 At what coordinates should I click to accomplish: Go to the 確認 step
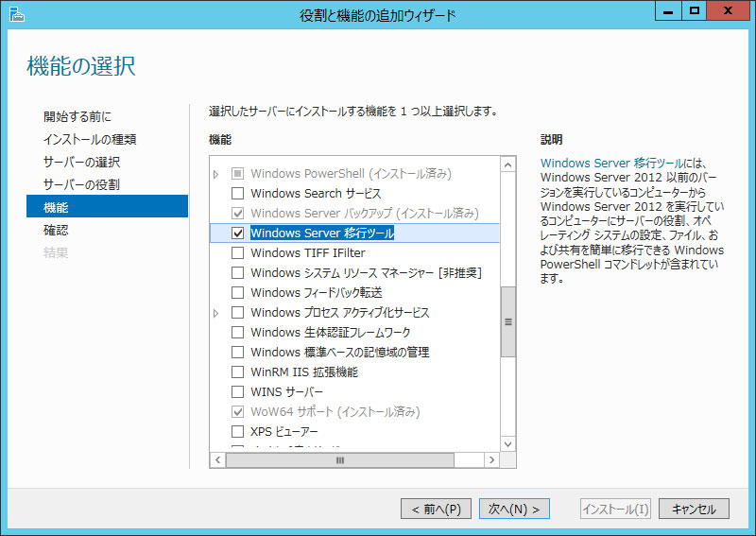pos(56,230)
